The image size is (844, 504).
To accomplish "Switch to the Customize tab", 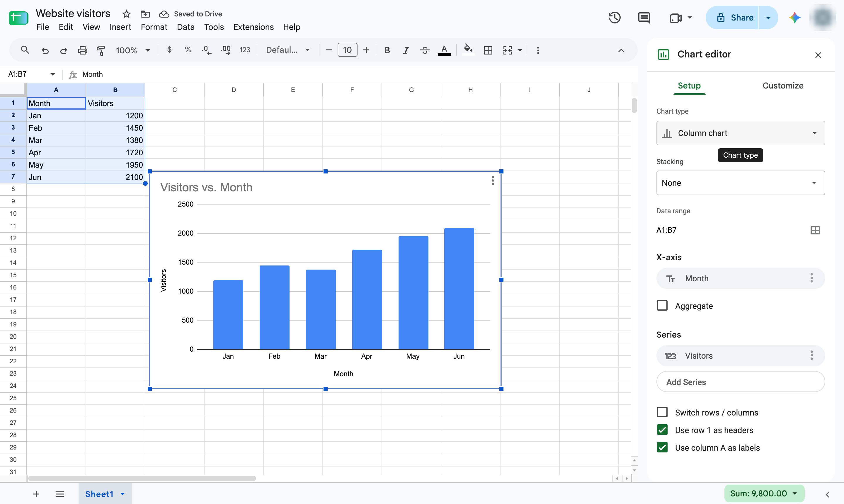I will (x=783, y=86).
